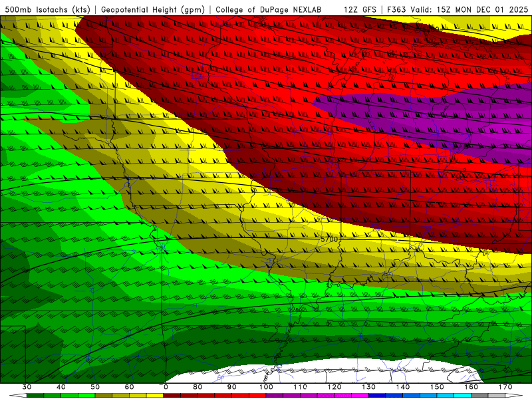532x399 pixels.
Task: Click the 30 label on the color scale
Action: pos(27,387)
